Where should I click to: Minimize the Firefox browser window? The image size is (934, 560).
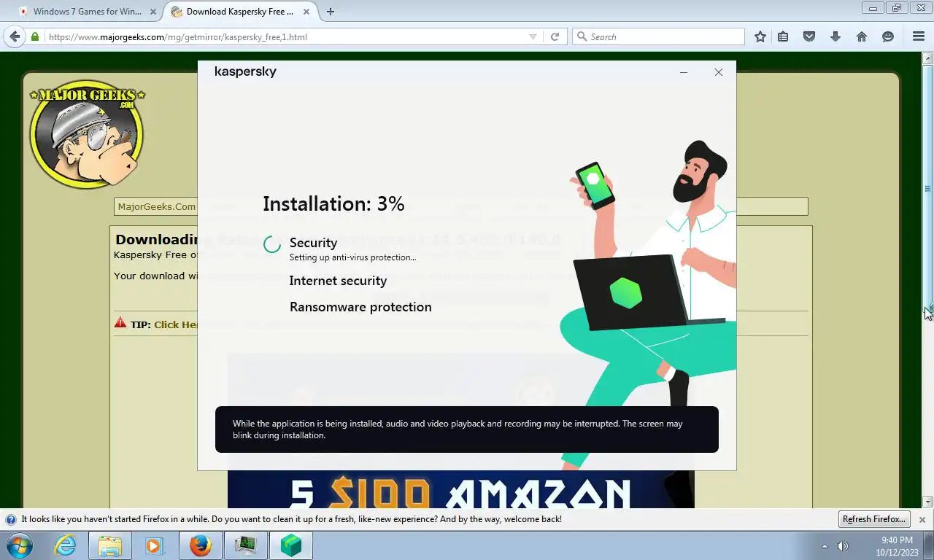[873, 8]
